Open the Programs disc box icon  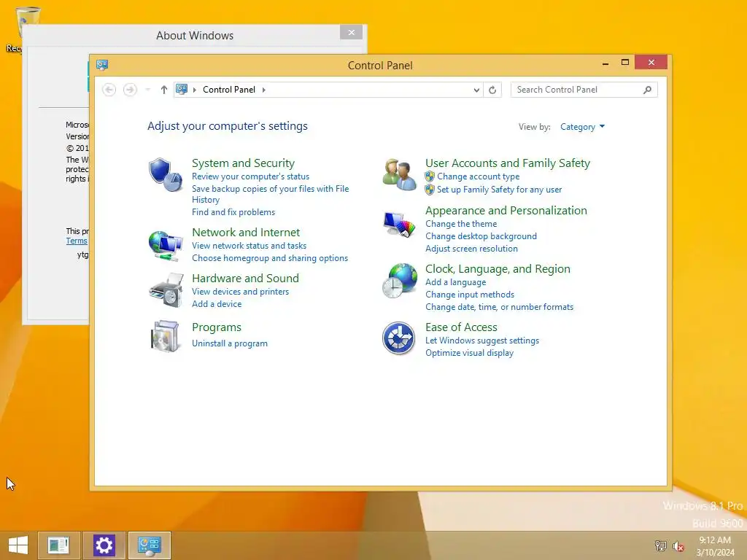pos(165,336)
